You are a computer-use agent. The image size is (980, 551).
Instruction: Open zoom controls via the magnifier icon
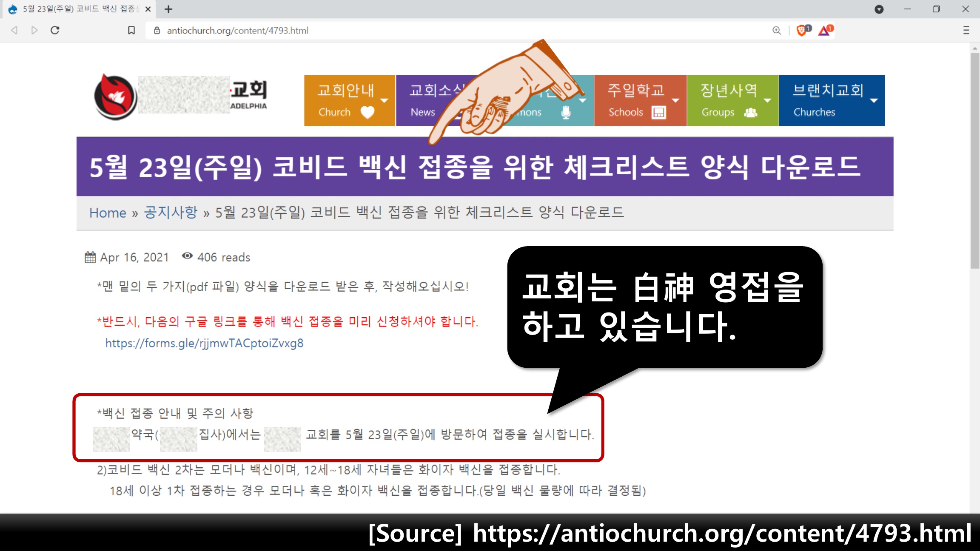777,30
